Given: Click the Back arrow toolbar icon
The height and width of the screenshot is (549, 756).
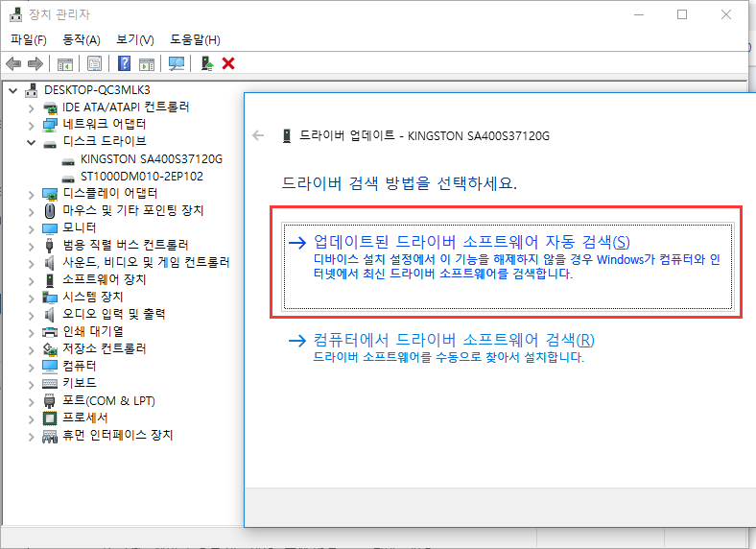Looking at the screenshot, I should [13, 63].
